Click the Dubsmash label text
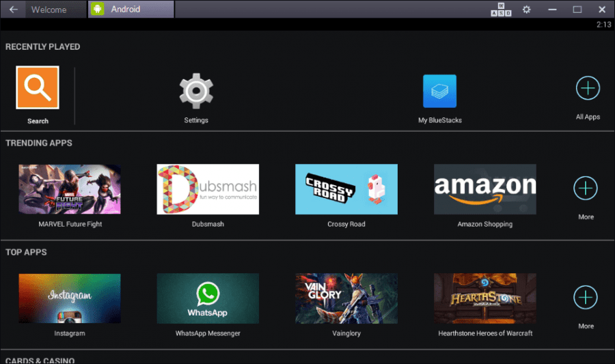Viewport: 615px width, 364px height. pos(208,224)
